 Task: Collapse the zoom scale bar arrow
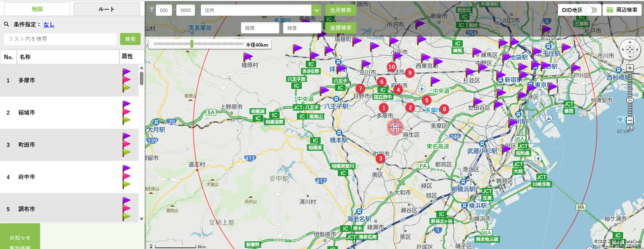click(630, 128)
